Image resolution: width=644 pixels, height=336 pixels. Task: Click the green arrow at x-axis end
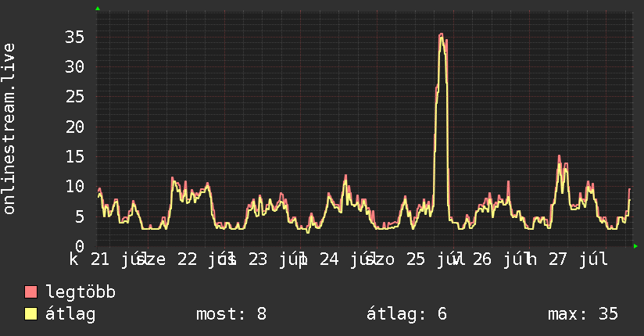[635, 246]
